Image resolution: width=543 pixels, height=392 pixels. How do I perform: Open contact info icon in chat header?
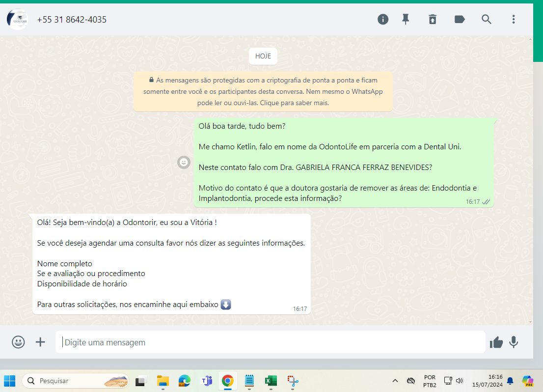(x=382, y=20)
